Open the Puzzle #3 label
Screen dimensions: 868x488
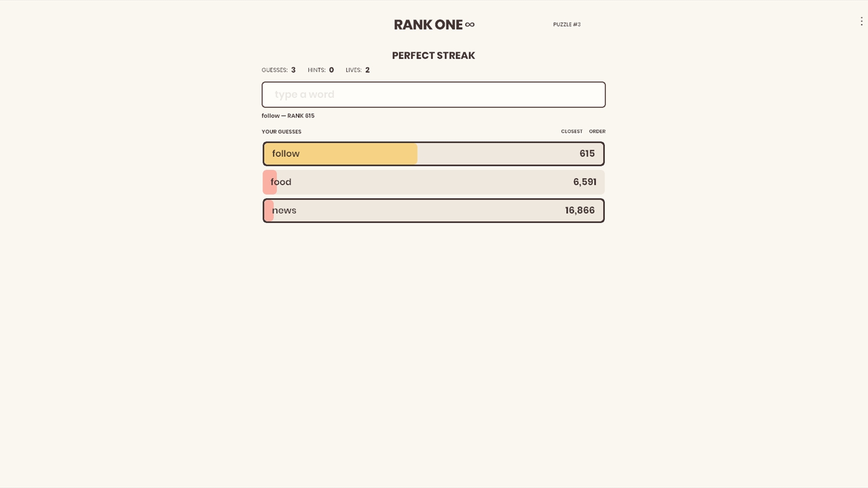pos(567,24)
